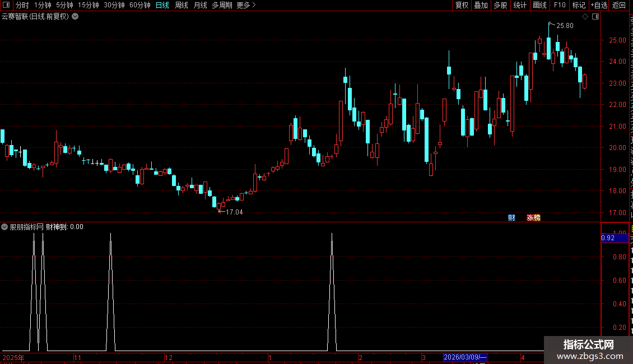Open 多周期 multi-period view
This screenshot has height=364, width=633.
coord(222,5)
